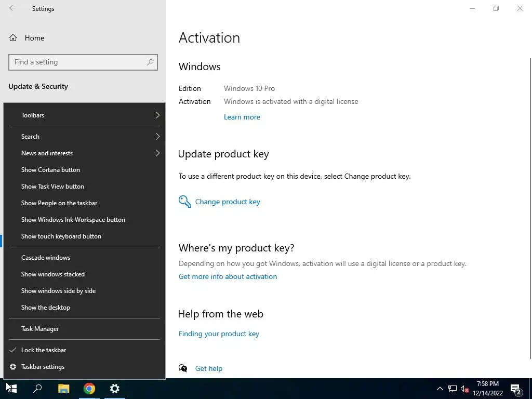The height and width of the screenshot is (399, 532).
Task: Expand the Toolbars submenu
Action: 84,115
